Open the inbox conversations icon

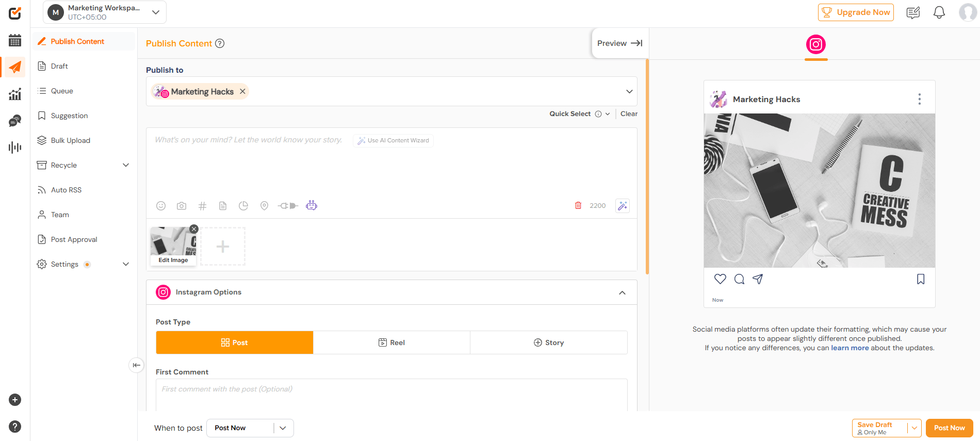15,121
